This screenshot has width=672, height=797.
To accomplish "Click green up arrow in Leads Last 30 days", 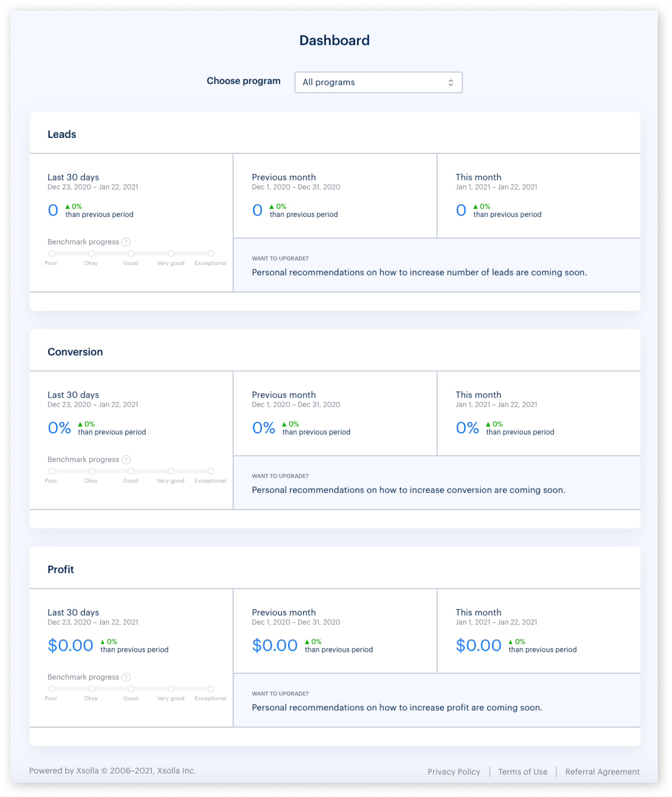I will (68, 207).
